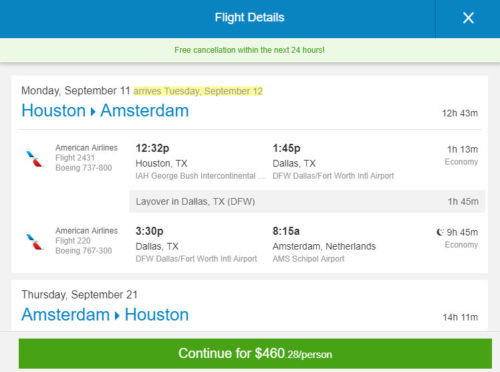The image size is (500, 372).
Task: Click the overnight moon icon beside 9h 45m
Action: pos(440,232)
